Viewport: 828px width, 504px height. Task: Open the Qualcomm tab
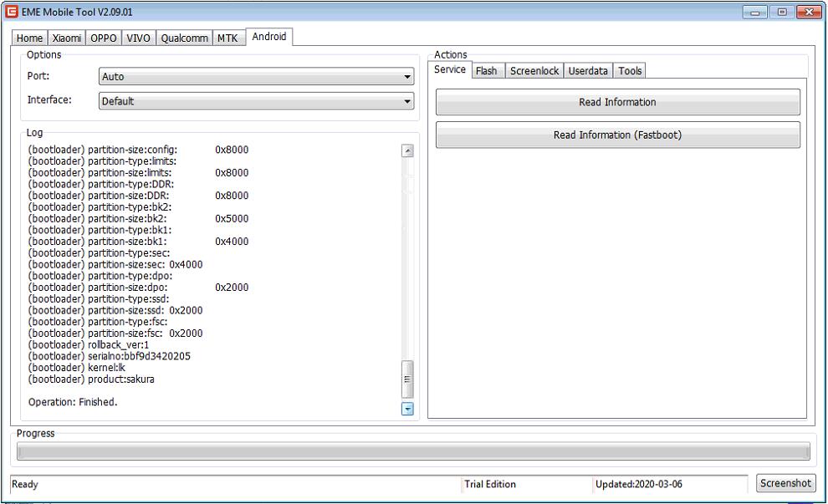(184, 38)
